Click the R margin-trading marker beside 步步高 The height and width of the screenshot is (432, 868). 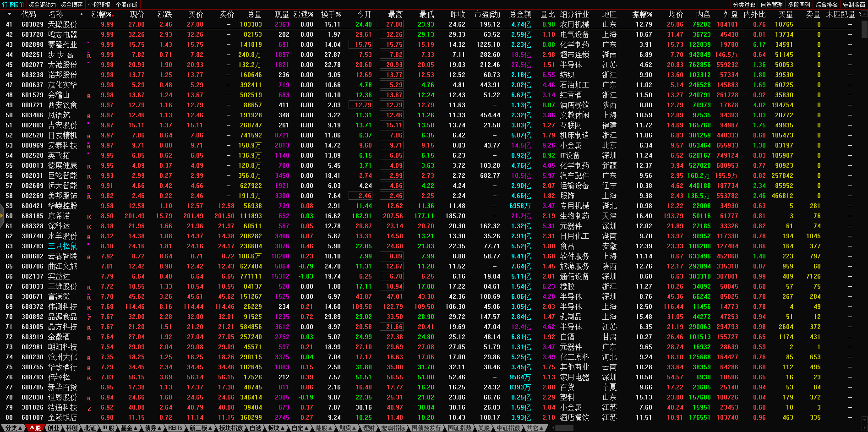coord(89,55)
